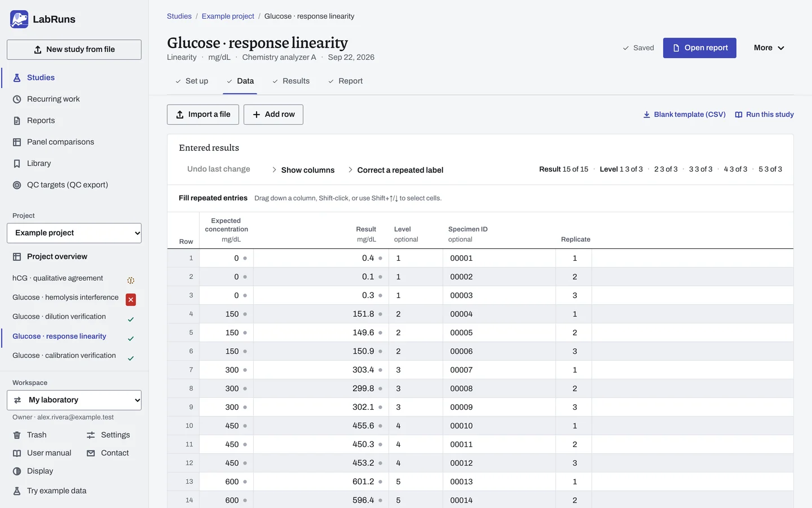Viewport: 812px width, 508px height.
Task: Select the result value 299.8
Action: (x=363, y=389)
